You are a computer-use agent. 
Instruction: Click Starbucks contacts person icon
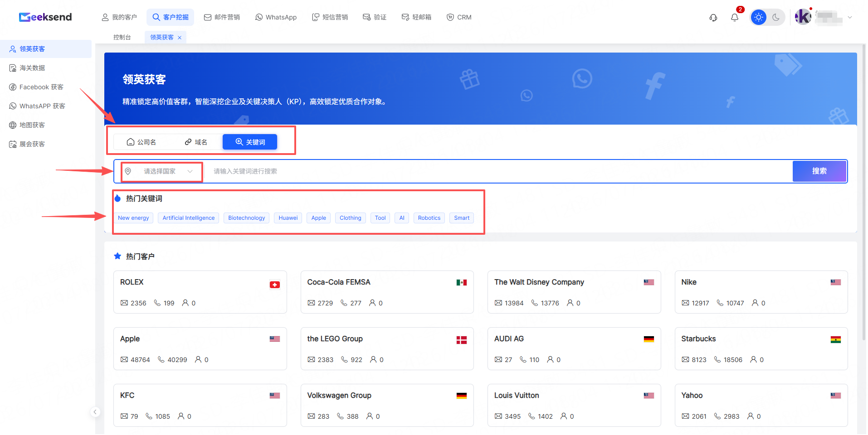point(753,359)
